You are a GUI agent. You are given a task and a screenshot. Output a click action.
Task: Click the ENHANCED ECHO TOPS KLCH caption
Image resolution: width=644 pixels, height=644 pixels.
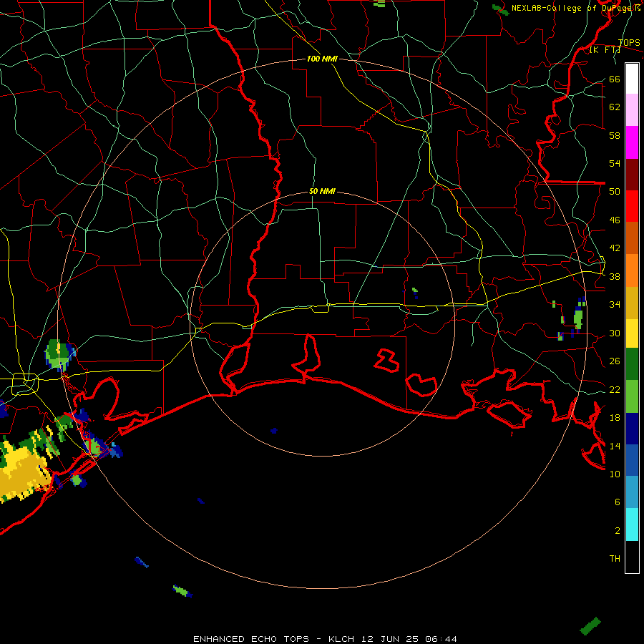(x=325, y=639)
